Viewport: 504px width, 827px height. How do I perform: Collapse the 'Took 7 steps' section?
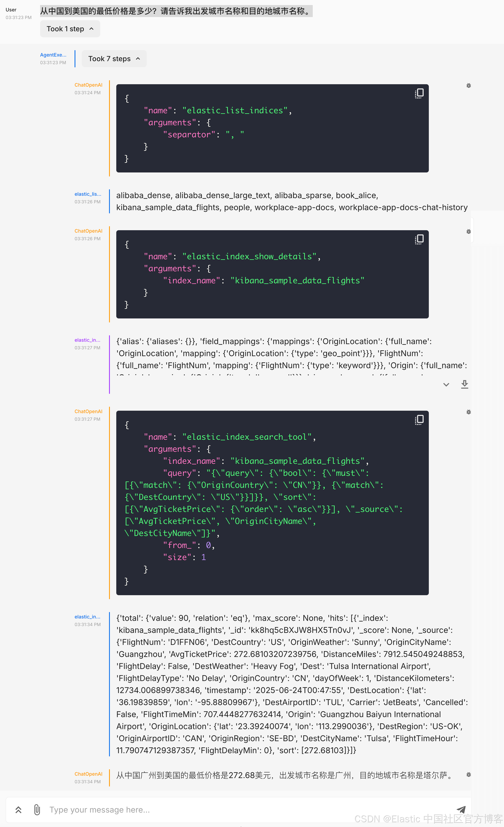114,59
